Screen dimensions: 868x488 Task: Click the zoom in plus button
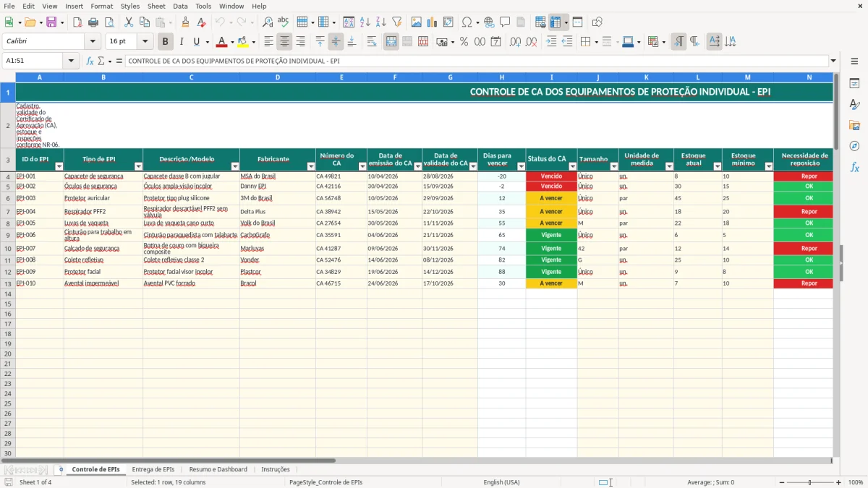(x=839, y=482)
